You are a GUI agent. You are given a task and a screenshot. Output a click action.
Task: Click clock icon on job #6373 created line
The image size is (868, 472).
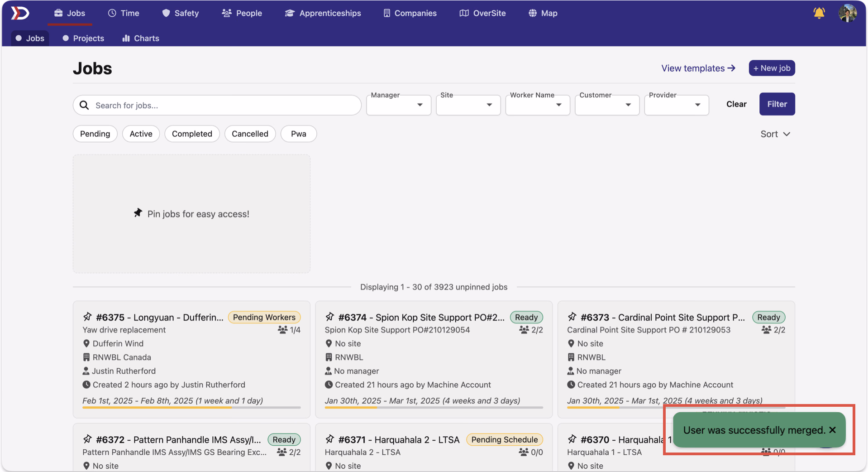pyautogui.click(x=571, y=385)
